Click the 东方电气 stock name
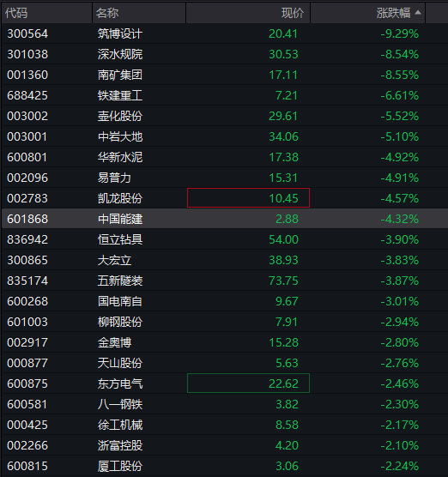Image resolution: width=448 pixels, height=477 pixels. pos(120,383)
